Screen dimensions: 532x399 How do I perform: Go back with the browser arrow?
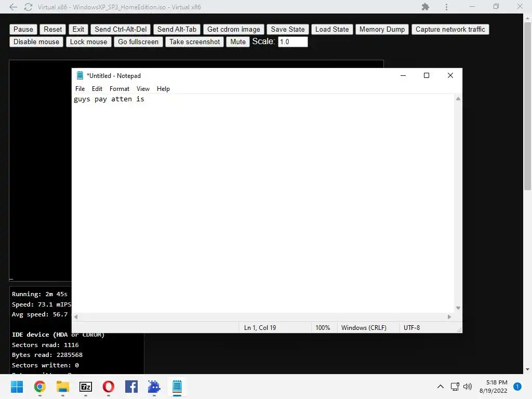click(x=13, y=7)
